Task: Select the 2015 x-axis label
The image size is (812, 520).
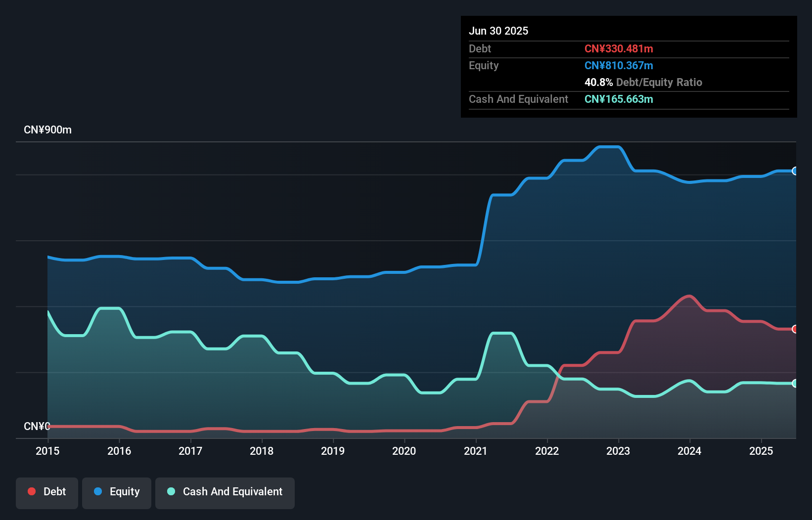Action: click(x=47, y=451)
